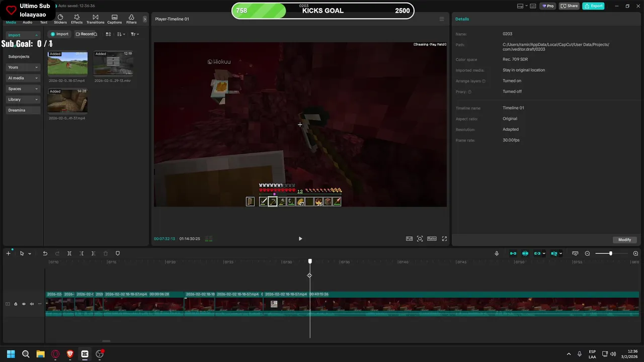Open the pointer tool dropdown arrow
The width and height of the screenshot is (644, 362).
pos(30,254)
